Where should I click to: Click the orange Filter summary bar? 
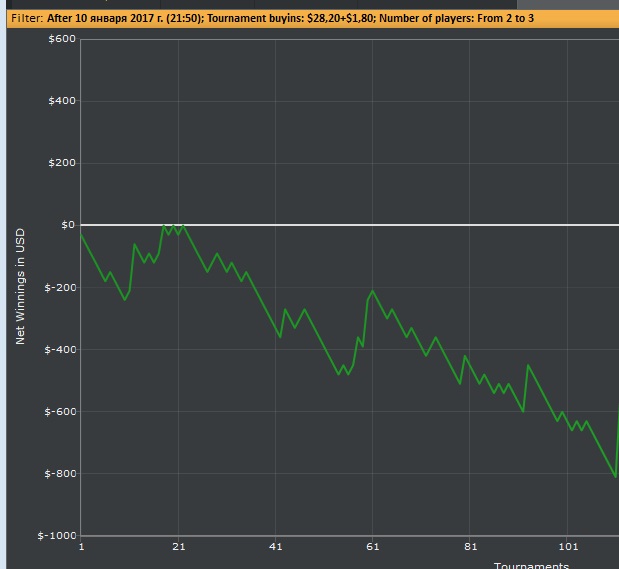point(313,19)
